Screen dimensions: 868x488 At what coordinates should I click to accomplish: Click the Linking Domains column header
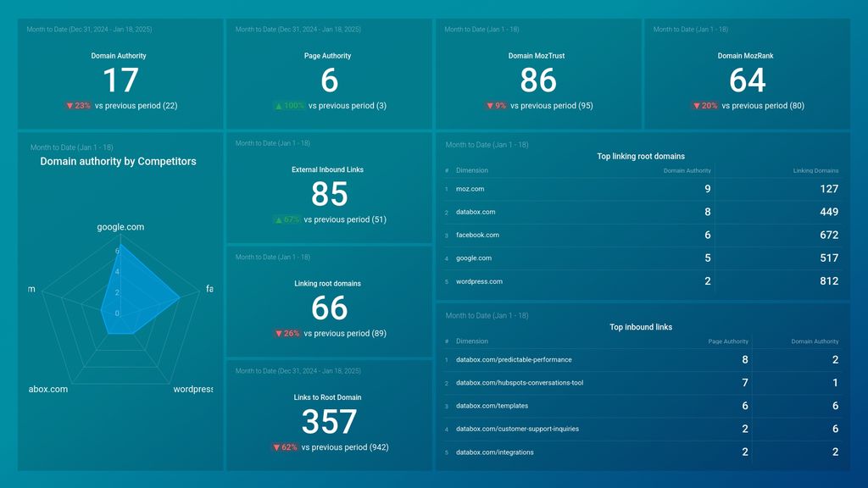click(815, 170)
